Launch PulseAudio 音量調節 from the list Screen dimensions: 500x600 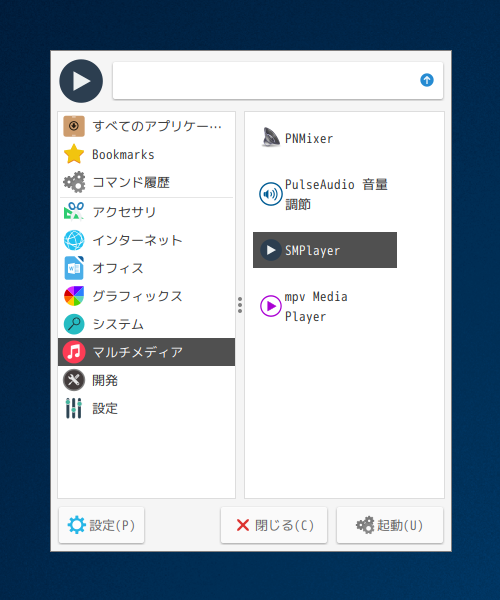point(325,194)
